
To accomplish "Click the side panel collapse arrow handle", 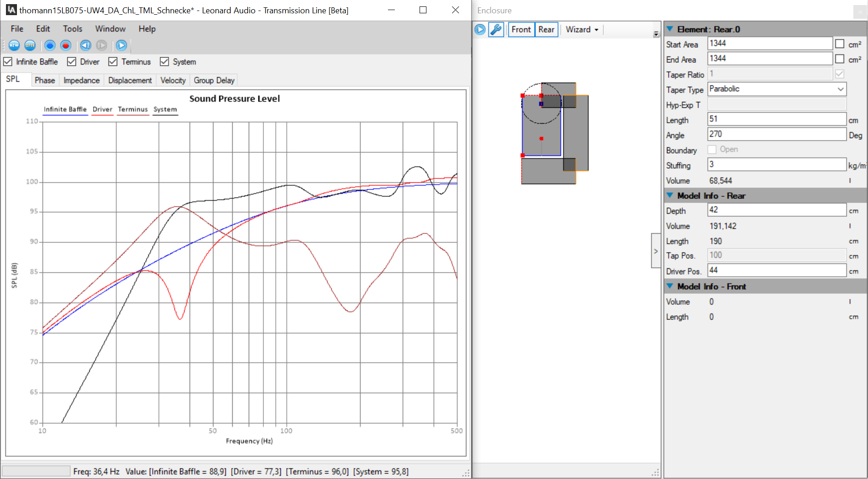I will pyautogui.click(x=655, y=251).
